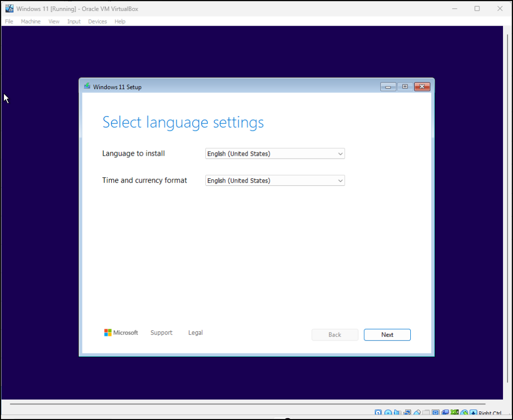Click the optical disc status icon
513x420 pixels.
(388, 412)
